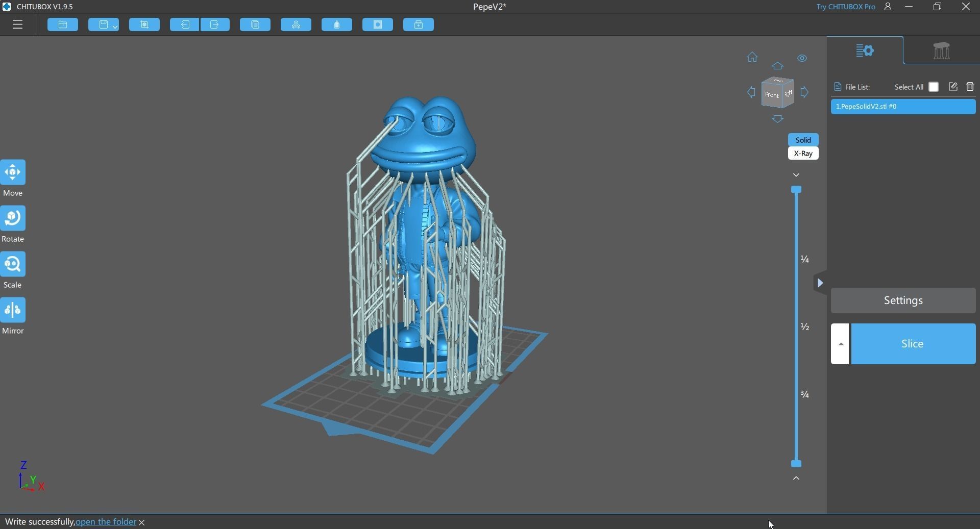Click the layer slider down chevron at top
980x529 pixels.
click(x=796, y=175)
